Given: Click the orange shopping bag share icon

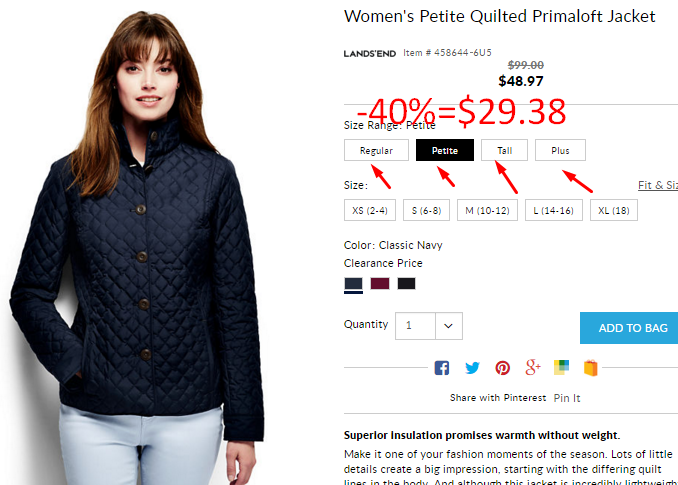Looking at the screenshot, I should pos(591,368).
